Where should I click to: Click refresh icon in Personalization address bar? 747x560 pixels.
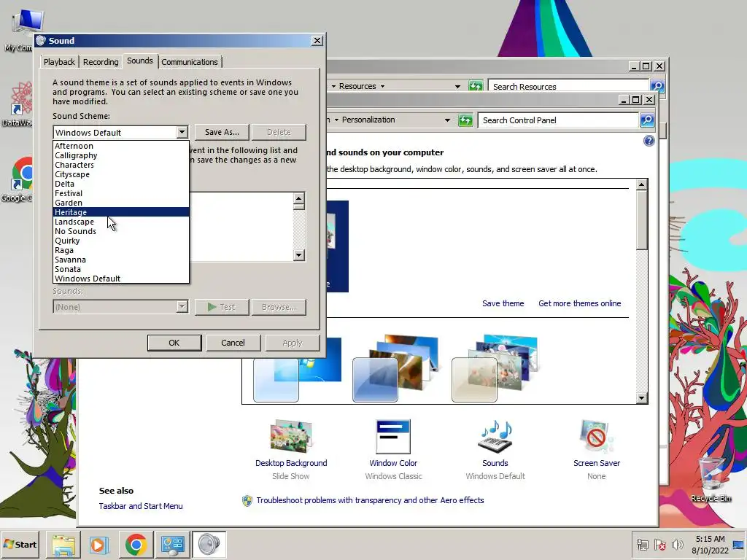pos(465,120)
